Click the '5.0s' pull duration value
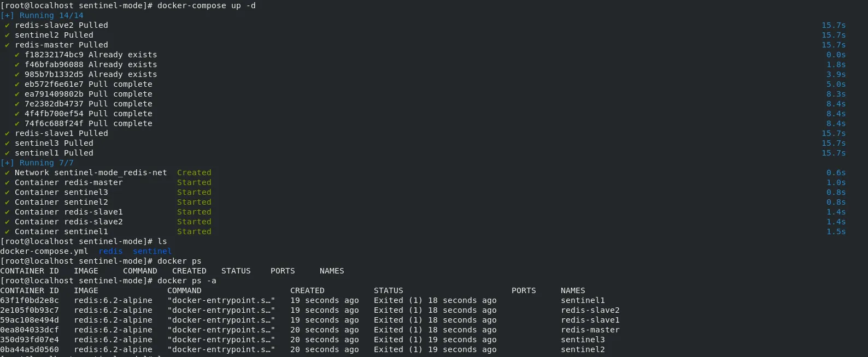This screenshot has width=868, height=357. [836, 84]
